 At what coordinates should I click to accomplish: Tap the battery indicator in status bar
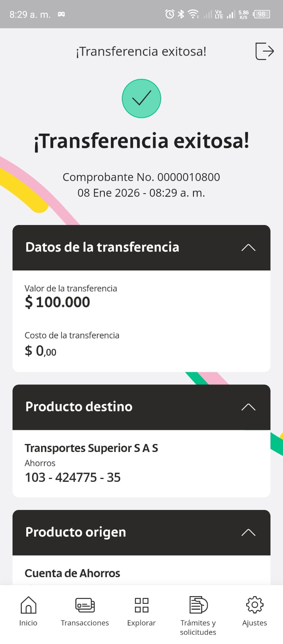(262, 14)
